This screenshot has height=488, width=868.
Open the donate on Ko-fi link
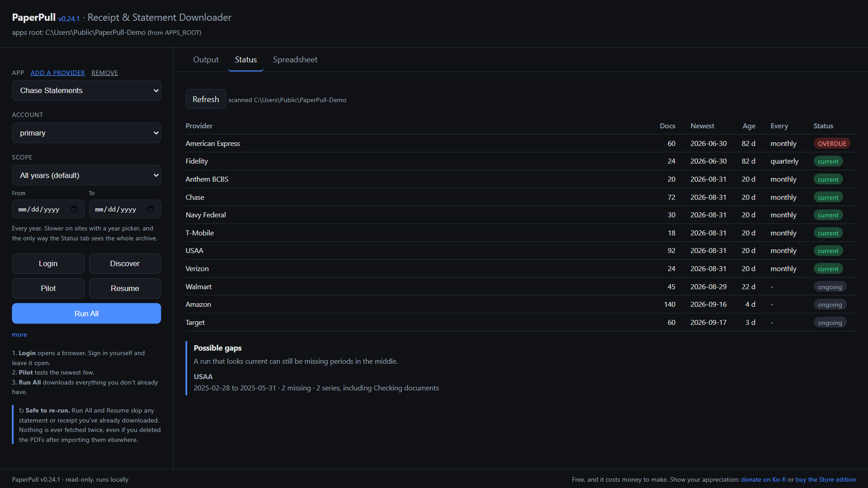coord(764,479)
